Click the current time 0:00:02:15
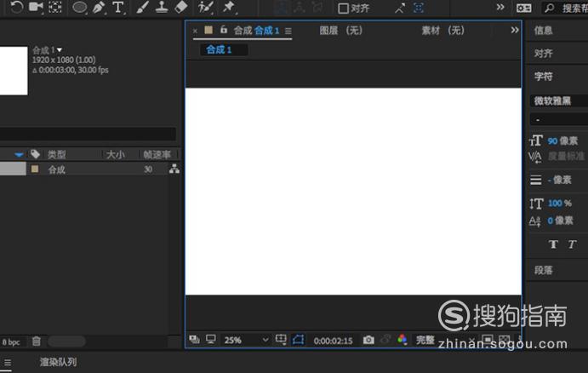Viewport: 588px width, 373px height. (x=333, y=341)
